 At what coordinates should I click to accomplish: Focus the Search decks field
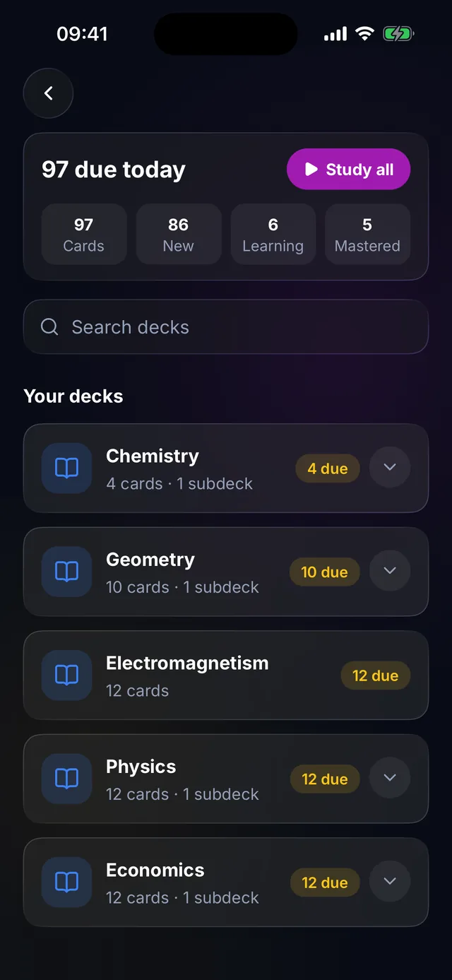pos(226,327)
